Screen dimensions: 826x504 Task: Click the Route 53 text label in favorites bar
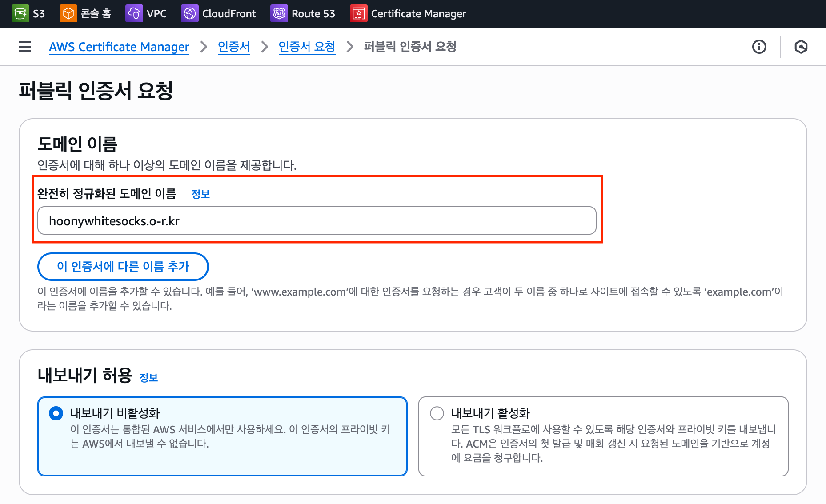[313, 13]
